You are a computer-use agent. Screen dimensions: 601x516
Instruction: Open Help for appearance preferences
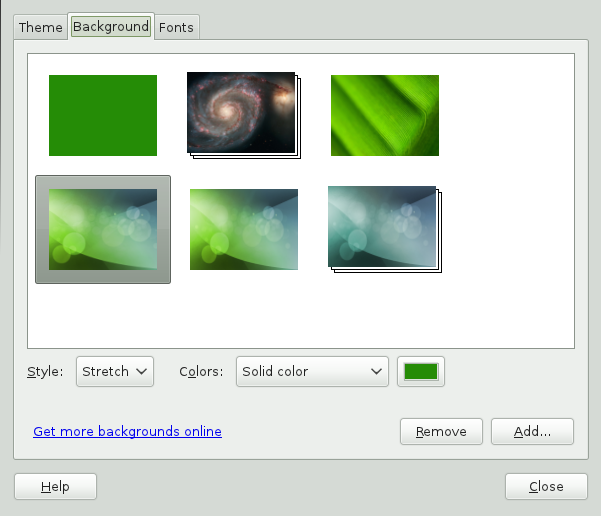tap(56, 486)
